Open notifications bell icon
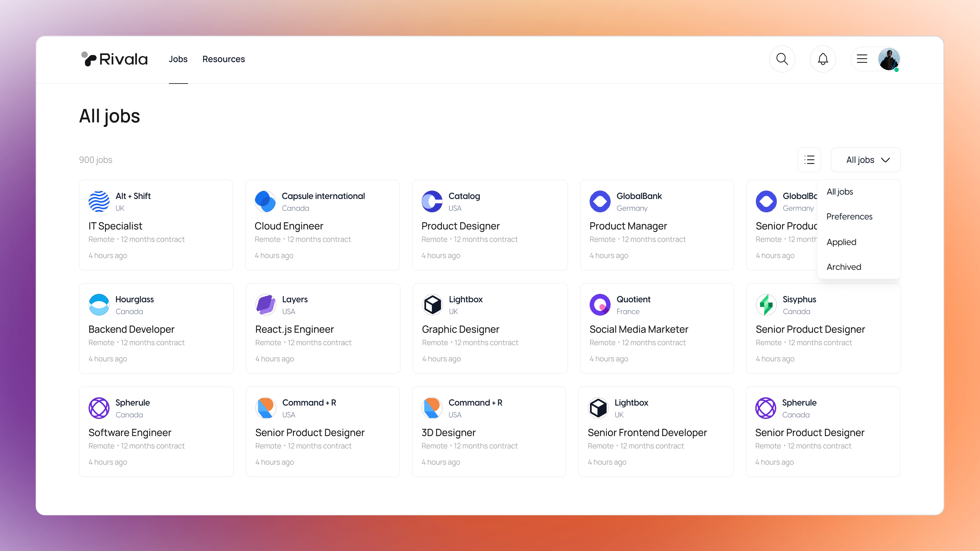Screen dimensions: 980x551 823,59
